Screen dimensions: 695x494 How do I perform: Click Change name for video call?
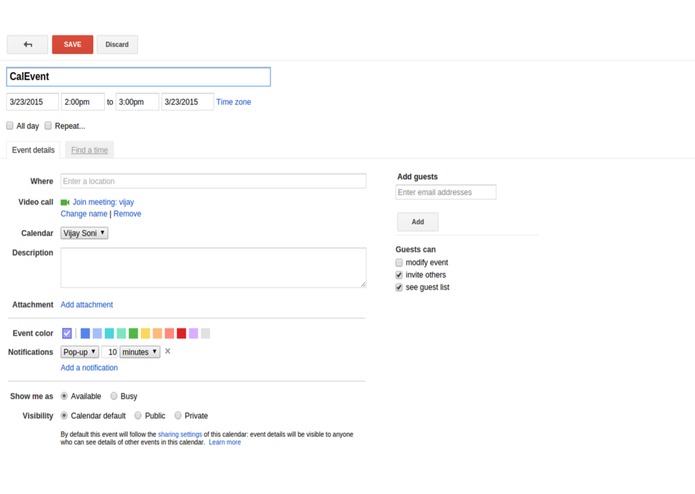pos(84,214)
